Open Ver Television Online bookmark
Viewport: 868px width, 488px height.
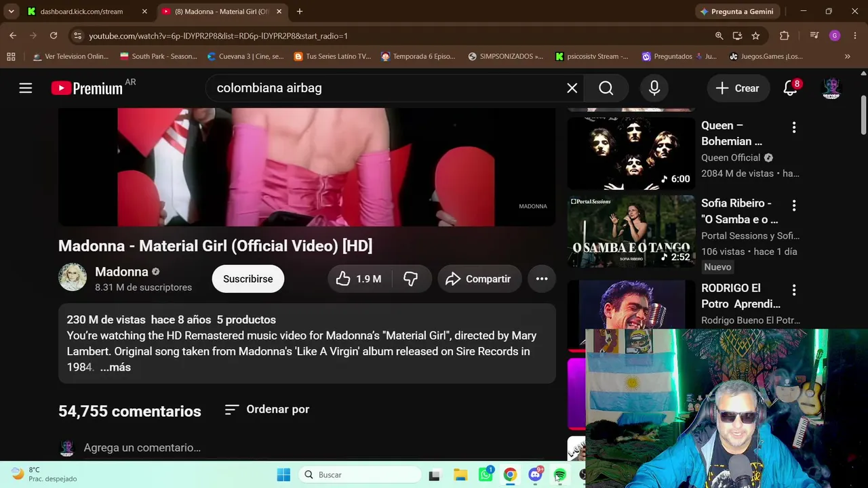(x=71, y=56)
